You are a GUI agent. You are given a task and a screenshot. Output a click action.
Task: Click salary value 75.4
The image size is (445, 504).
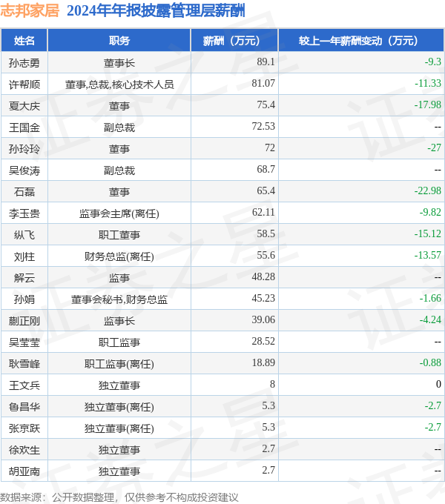click(x=266, y=105)
